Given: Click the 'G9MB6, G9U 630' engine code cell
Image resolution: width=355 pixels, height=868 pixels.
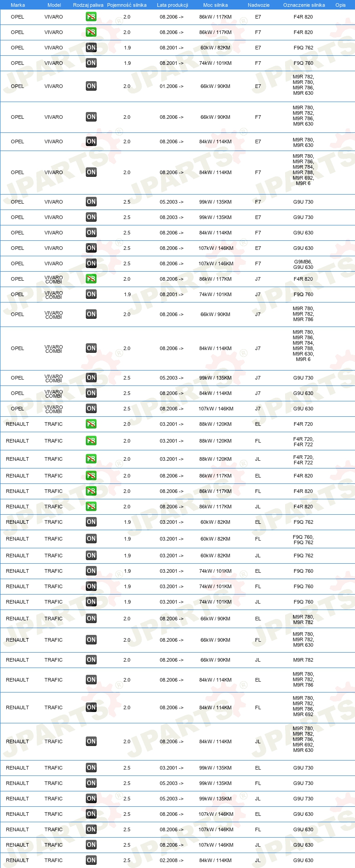Looking at the screenshot, I should click(303, 264).
